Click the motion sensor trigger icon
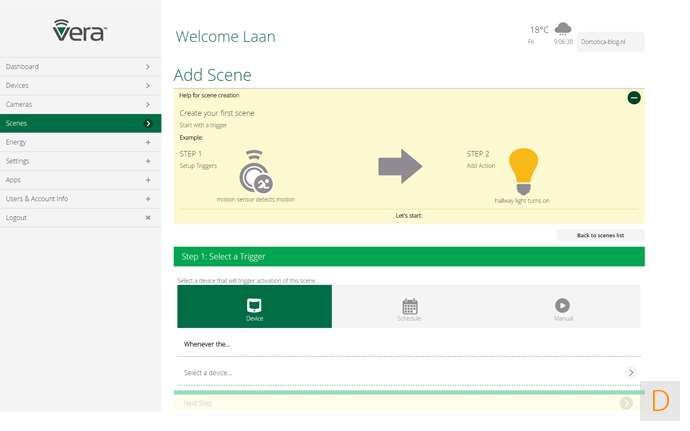The width and height of the screenshot is (690, 431). click(255, 172)
